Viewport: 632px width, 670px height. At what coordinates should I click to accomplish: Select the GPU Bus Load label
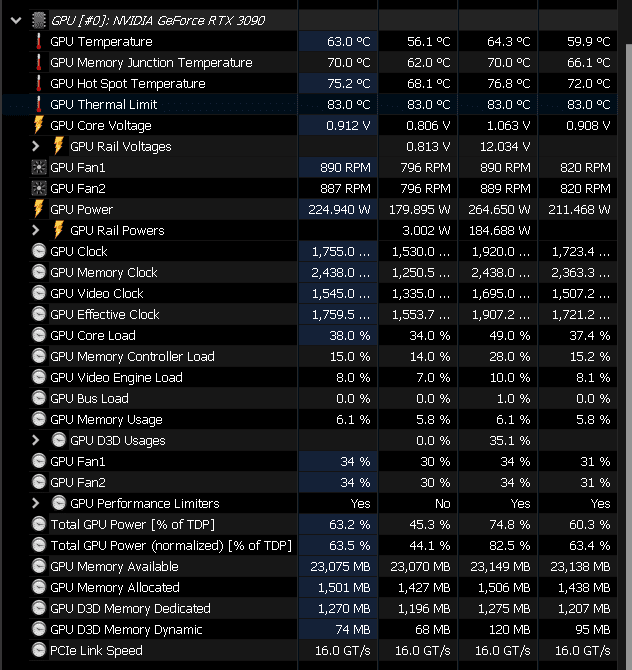pos(89,398)
